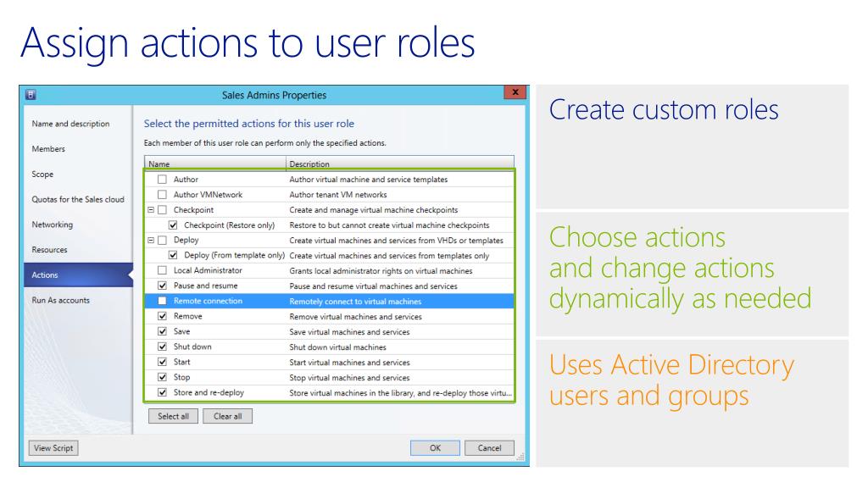
Task: Uncheck the Remove action checkbox
Action: 162,316
